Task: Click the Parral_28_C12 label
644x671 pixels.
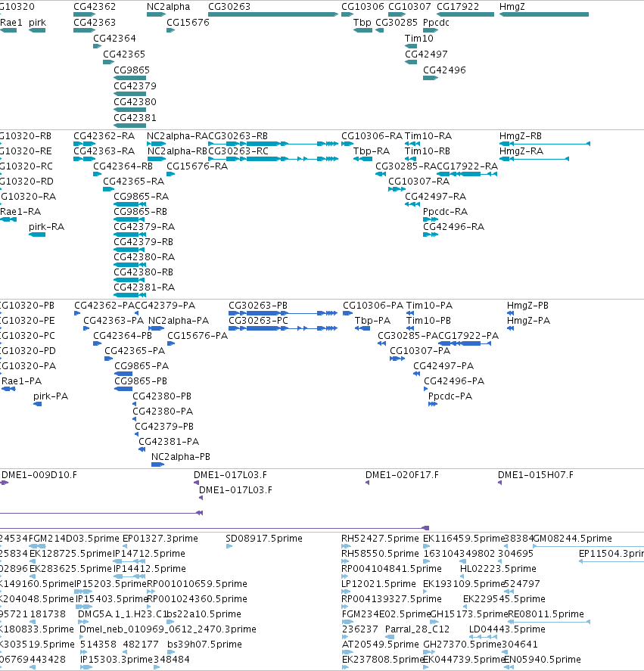Action: click(x=418, y=629)
